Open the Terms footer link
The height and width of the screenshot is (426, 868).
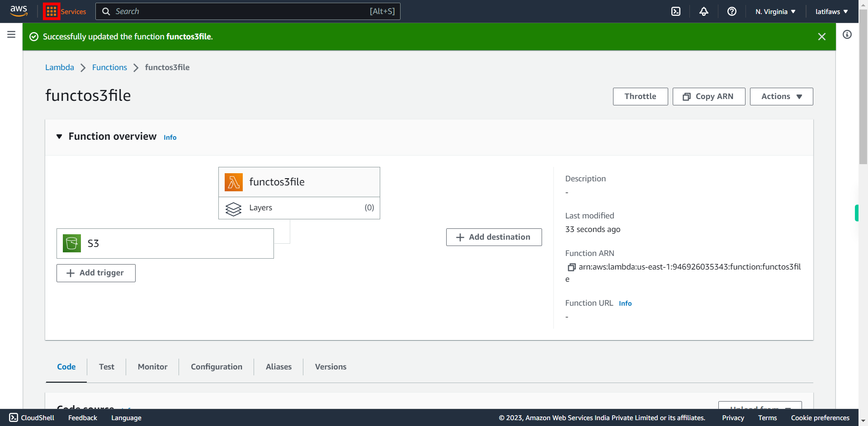click(768, 418)
